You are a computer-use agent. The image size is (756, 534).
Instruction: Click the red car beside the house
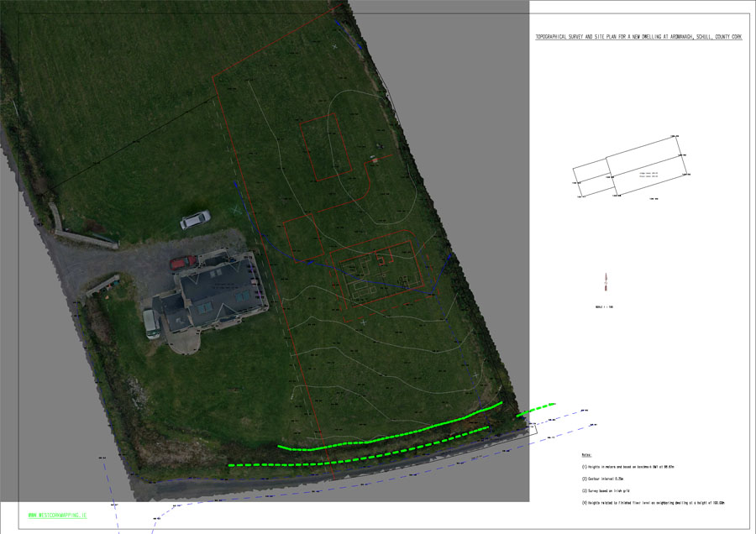point(183,263)
